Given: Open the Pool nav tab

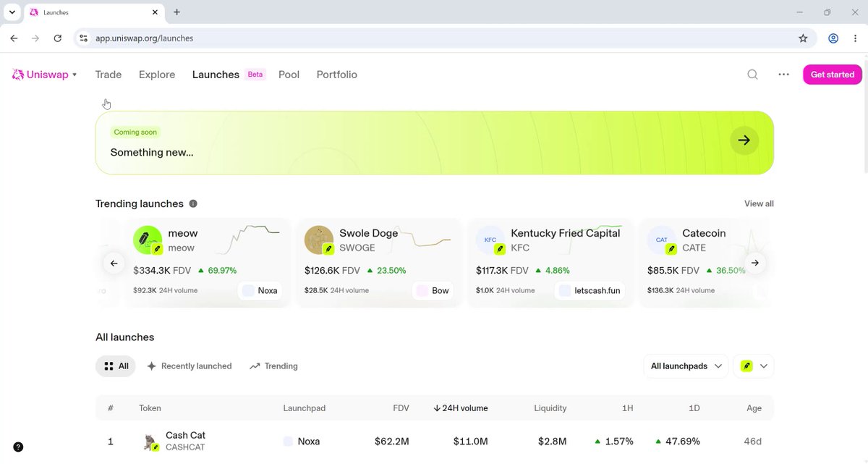Looking at the screenshot, I should [x=289, y=75].
